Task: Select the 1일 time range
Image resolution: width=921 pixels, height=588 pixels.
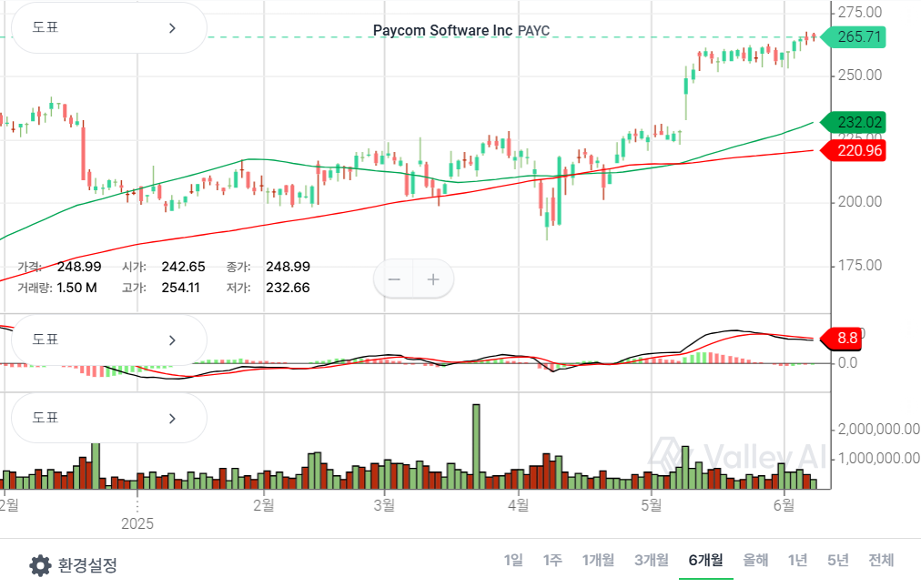Action: coord(512,560)
